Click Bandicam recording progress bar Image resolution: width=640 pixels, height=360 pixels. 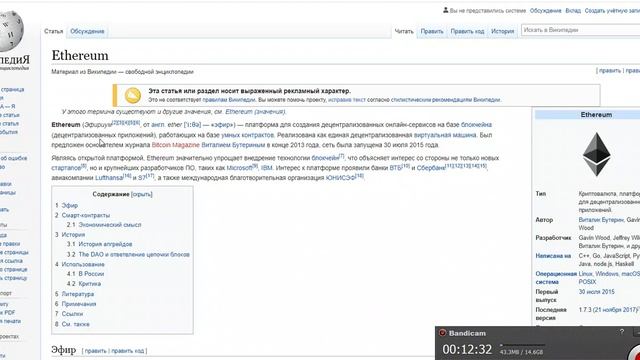(522, 345)
